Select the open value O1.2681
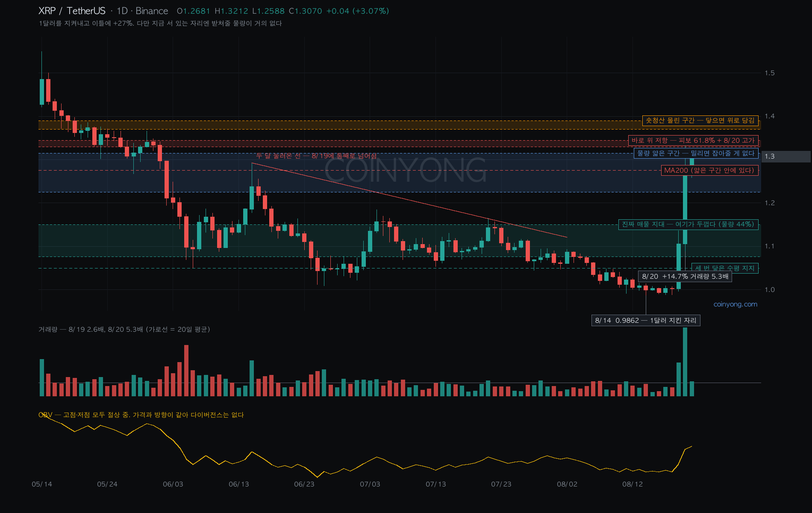 (x=194, y=11)
